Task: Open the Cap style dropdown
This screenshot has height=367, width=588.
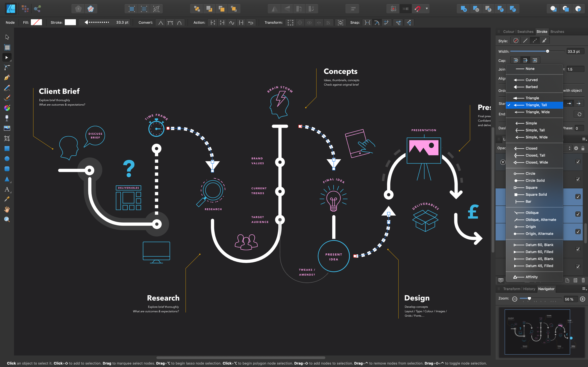Action: pos(525,60)
